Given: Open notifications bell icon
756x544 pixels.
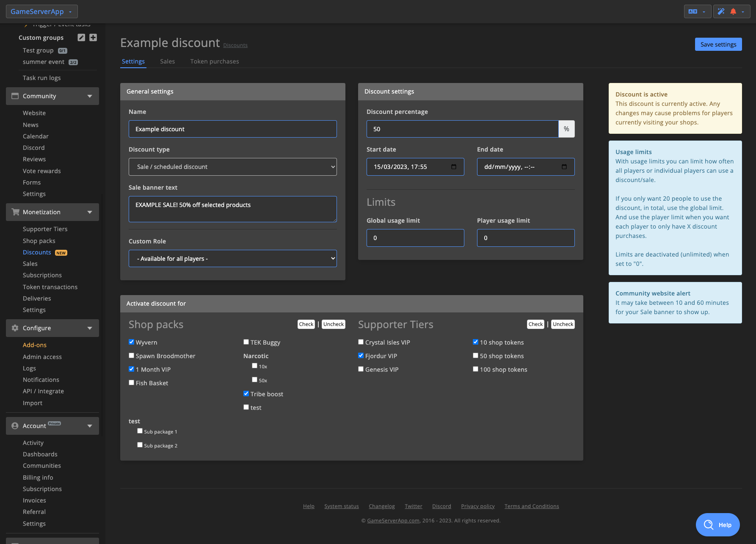Looking at the screenshot, I should (x=733, y=11).
